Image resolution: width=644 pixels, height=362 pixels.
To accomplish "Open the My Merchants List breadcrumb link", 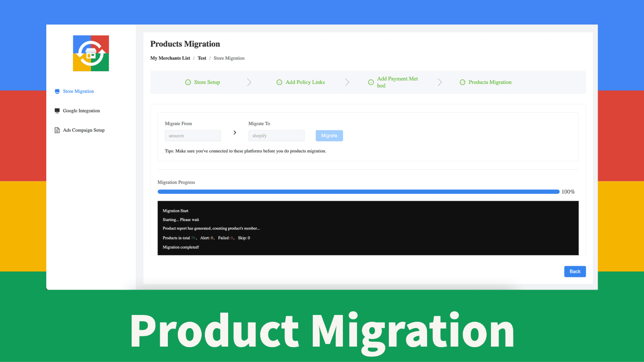I will coord(170,58).
